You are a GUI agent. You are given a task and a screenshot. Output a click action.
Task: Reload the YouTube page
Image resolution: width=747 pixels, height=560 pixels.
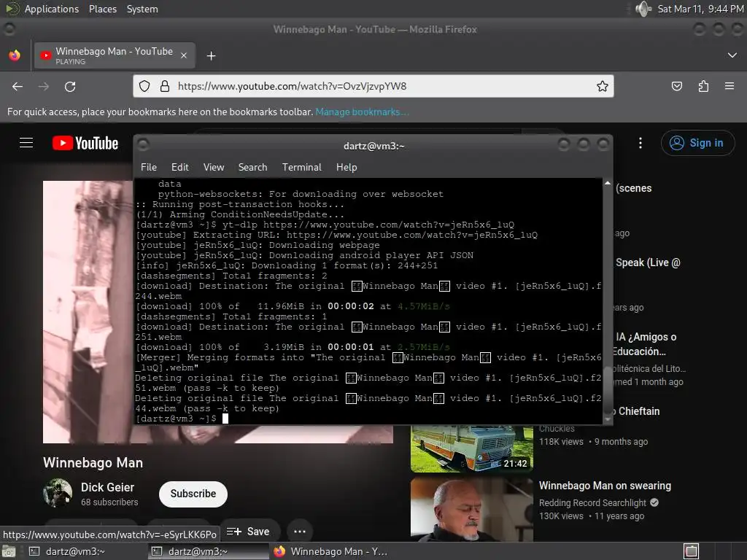click(70, 86)
